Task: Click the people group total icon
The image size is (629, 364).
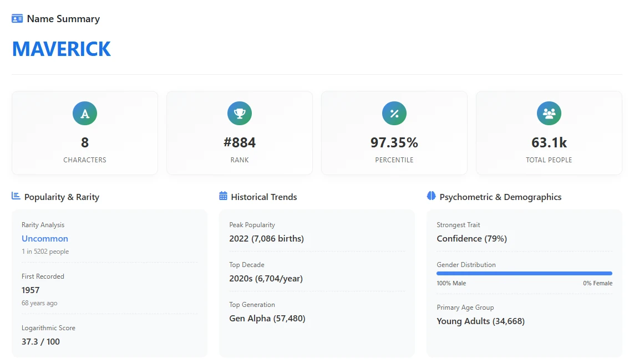Action: click(x=549, y=114)
